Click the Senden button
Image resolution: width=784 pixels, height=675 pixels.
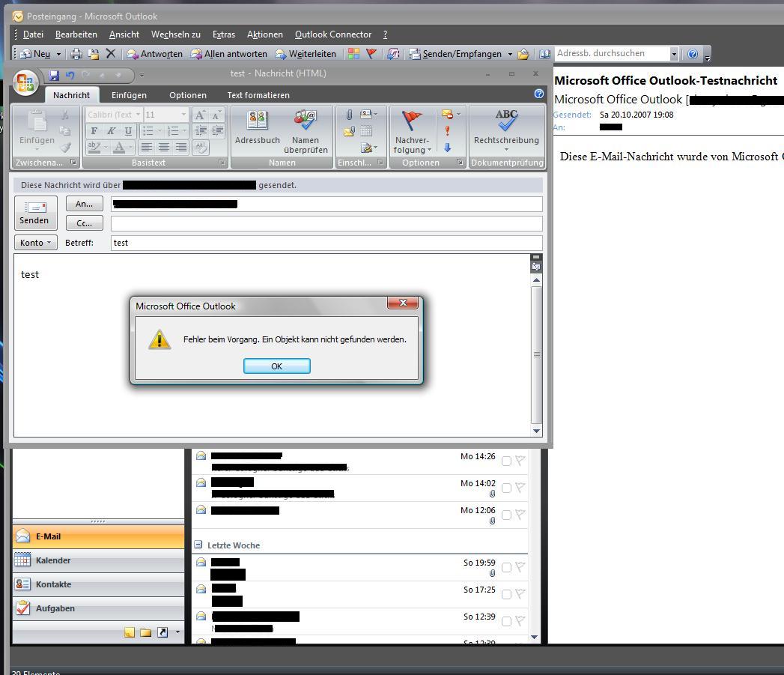coord(34,212)
